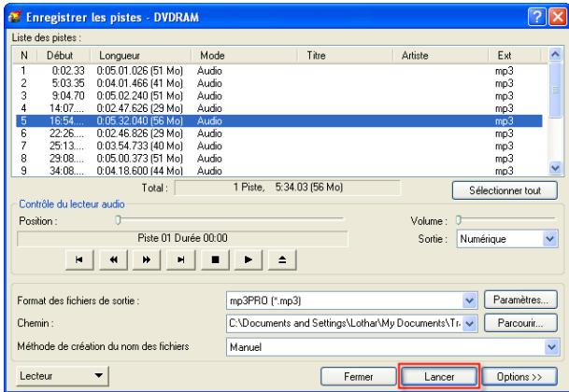Click the track list scrollbar thumb

[x=555, y=90]
